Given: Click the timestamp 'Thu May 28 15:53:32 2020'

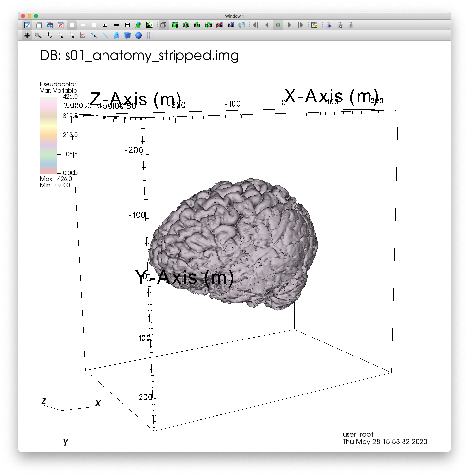Looking at the screenshot, I should pyautogui.click(x=385, y=442).
